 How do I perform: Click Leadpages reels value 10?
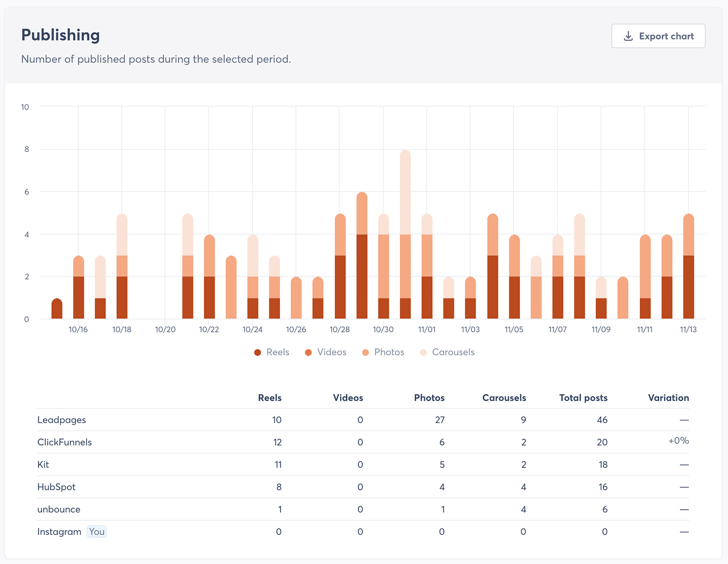coord(277,420)
